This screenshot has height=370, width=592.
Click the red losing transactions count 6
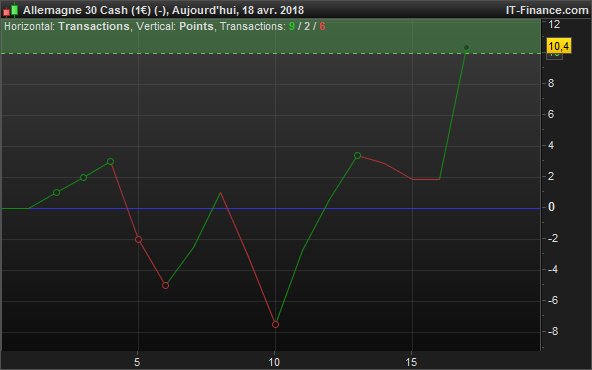point(322,26)
